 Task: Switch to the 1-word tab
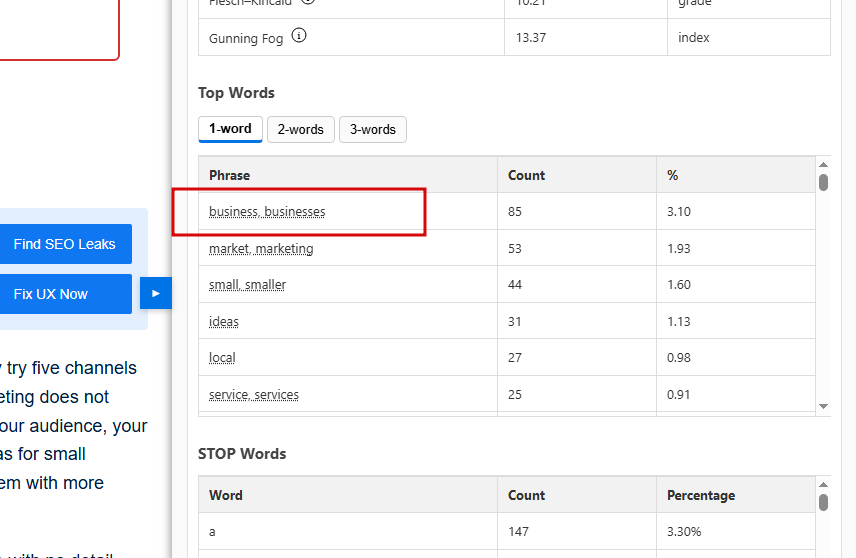tap(230, 129)
